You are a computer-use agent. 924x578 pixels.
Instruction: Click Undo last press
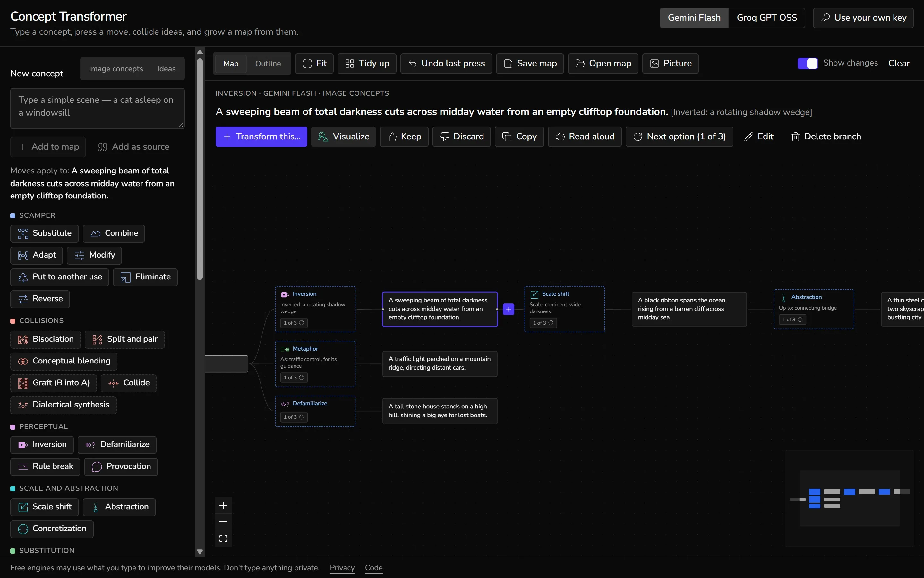[446, 64]
